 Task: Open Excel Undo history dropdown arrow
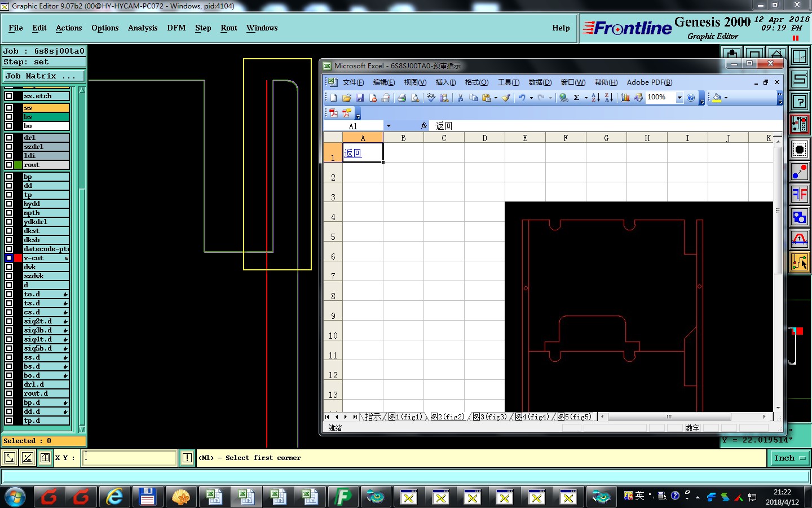pyautogui.click(x=531, y=98)
